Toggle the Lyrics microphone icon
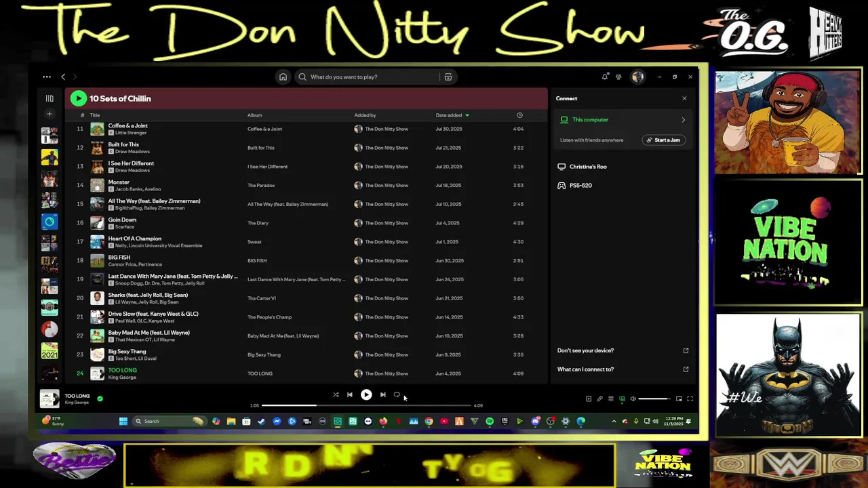The height and width of the screenshot is (488, 868). coord(599,399)
